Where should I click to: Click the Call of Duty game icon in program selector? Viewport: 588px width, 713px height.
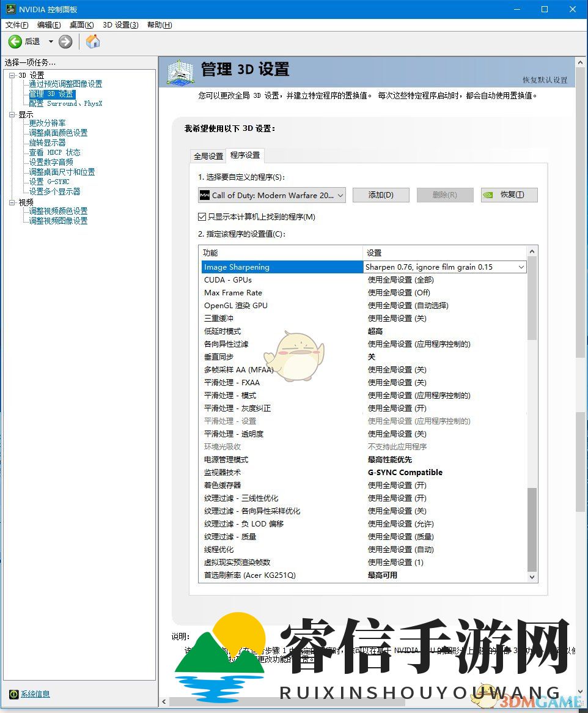click(x=204, y=195)
